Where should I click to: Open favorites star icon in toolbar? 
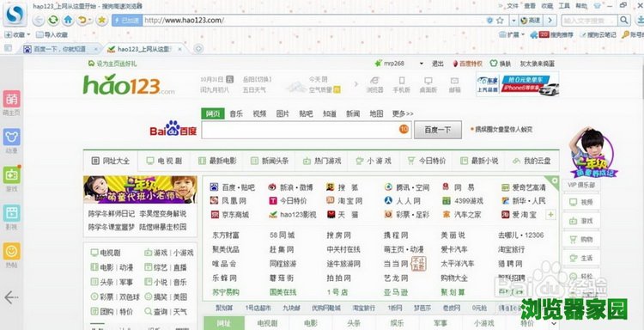[101, 20]
